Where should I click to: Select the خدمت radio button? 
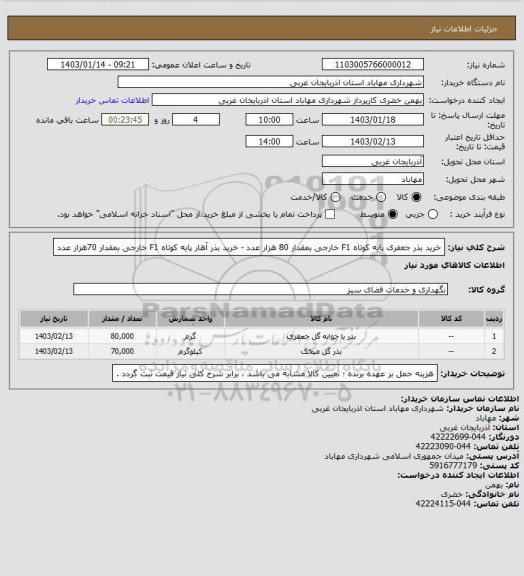click(381, 197)
